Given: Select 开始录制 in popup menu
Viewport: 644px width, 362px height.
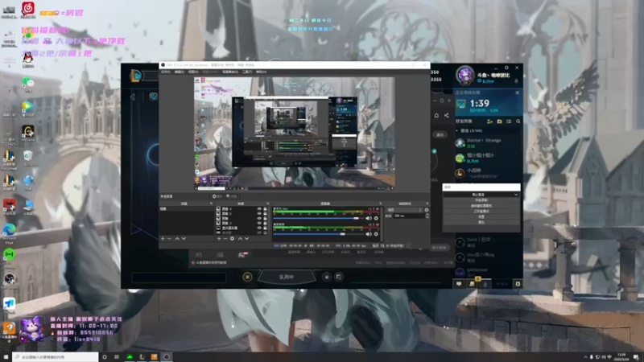Looking at the screenshot, I should 481,200.
